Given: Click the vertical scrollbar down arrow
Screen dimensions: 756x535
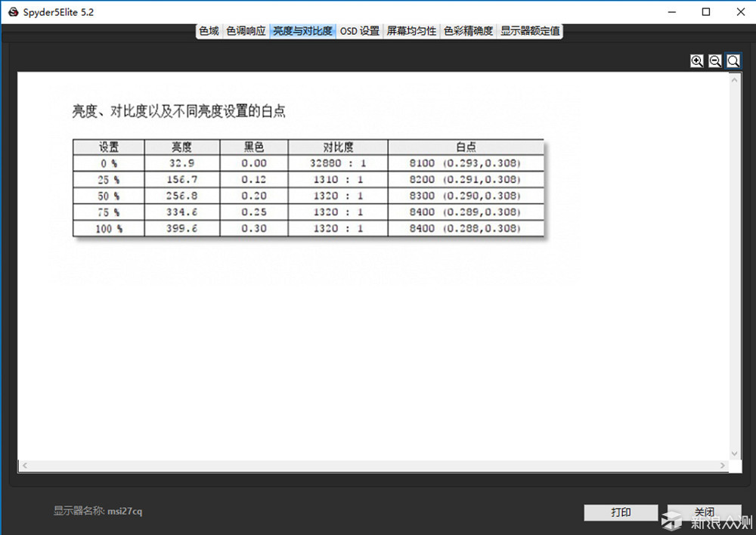Looking at the screenshot, I should (735, 453).
